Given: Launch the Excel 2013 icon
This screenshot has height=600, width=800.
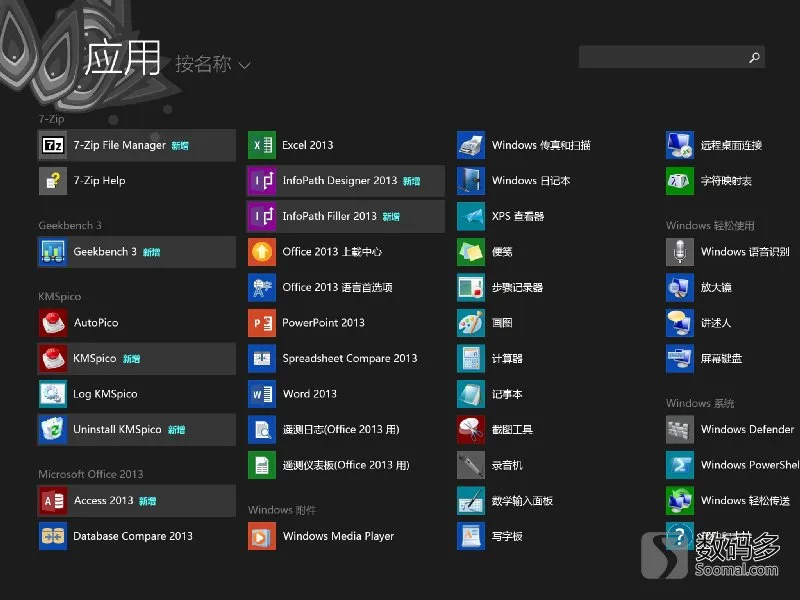Looking at the screenshot, I should [x=262, y=145].
